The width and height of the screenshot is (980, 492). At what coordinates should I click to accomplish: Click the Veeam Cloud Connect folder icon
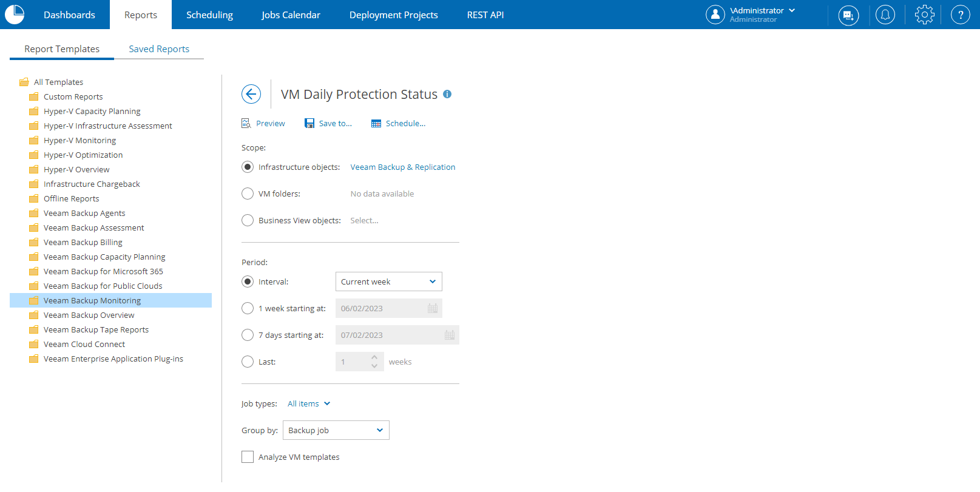pyautogui.click(x=34, y=344)
